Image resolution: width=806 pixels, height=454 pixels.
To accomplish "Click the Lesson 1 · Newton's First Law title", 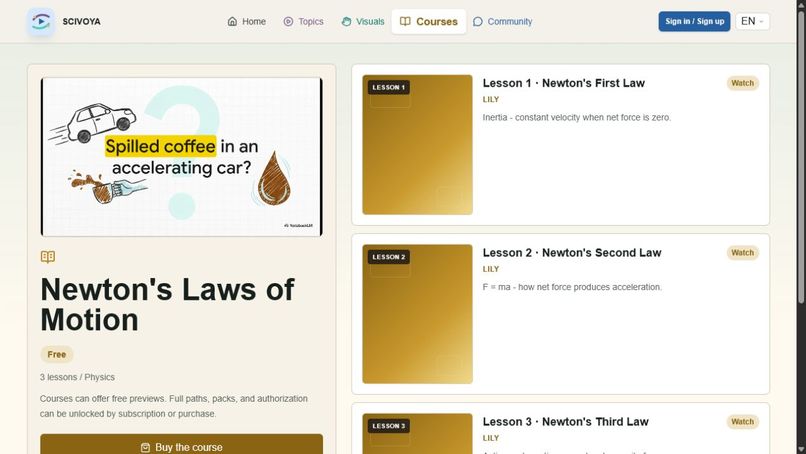I will tap(563, 83).
